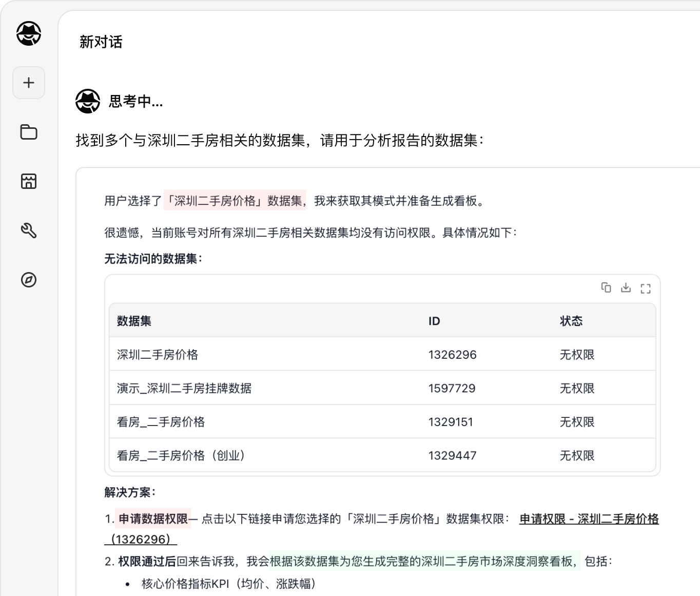Image resolution: width=700 pixels, height=596 pixels.
Task: Click the 状态 column header
Action: point(571,321)
